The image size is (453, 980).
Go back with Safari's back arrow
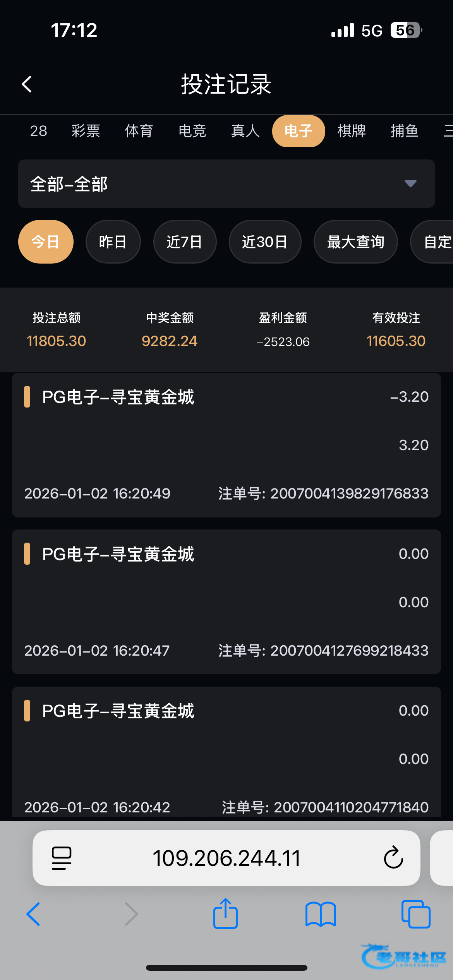click(x=33, y=914)
